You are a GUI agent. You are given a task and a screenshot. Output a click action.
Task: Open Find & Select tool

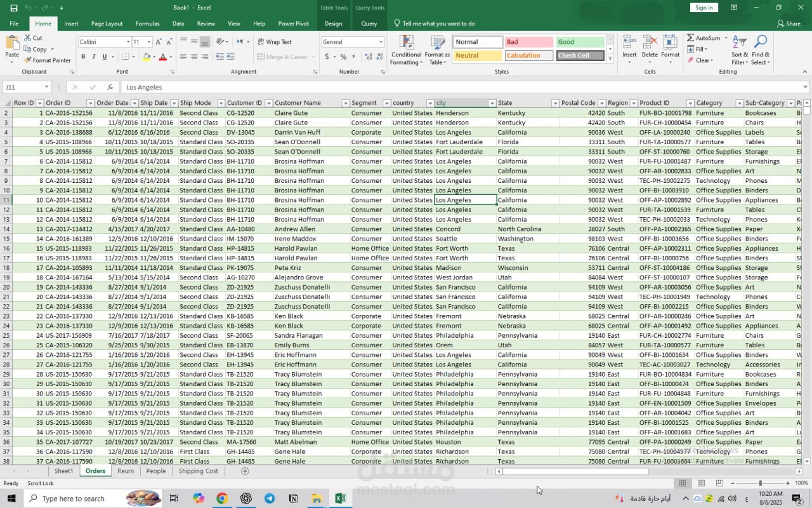(761, 50)
